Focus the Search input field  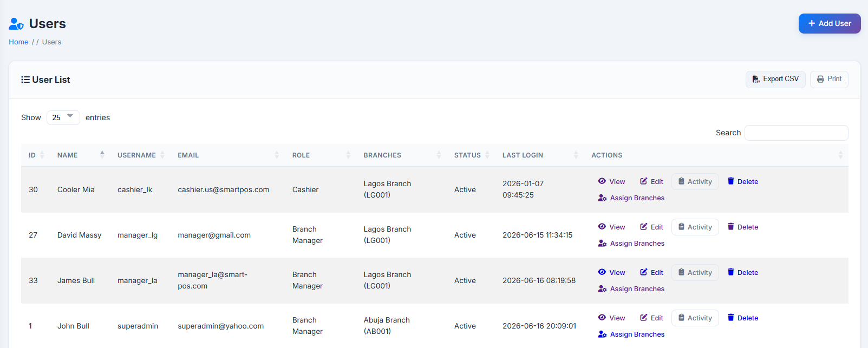tap(797, 133)
